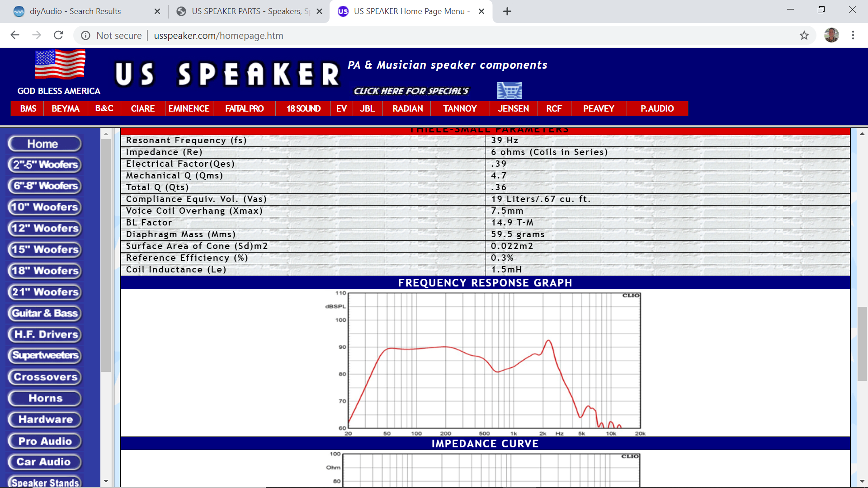Open the Chrome profile avatar
This screenshot has width=868, height=488.
831,35
